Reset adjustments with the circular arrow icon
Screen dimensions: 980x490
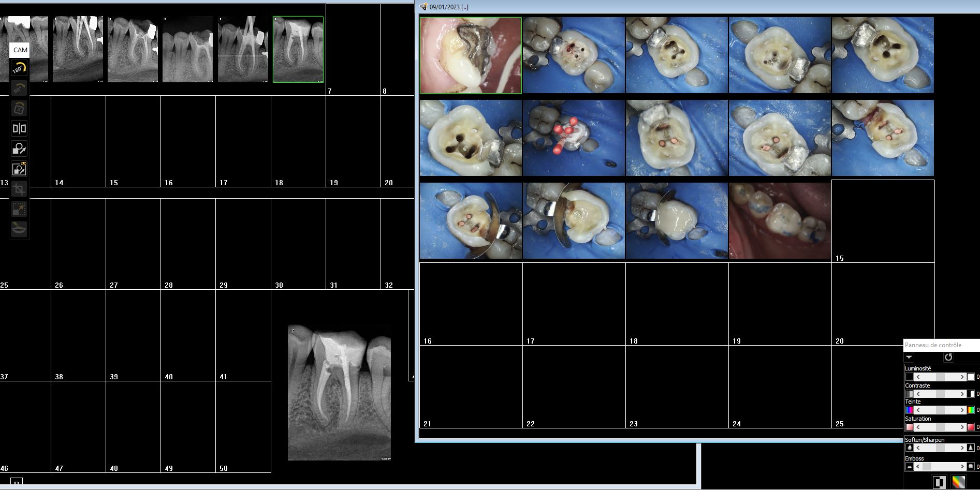coord(948,357)
